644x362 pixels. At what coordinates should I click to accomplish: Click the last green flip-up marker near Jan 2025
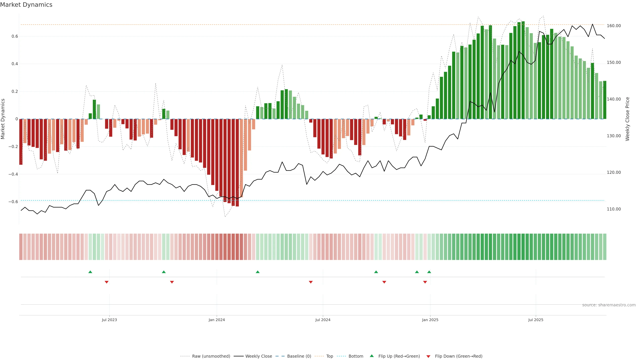click(429, 272)
